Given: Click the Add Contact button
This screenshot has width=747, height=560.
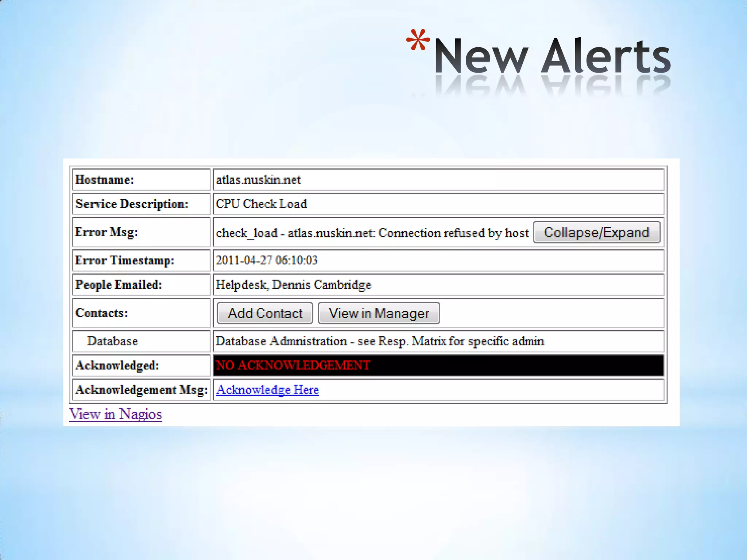Looking at the screenshot, I should click(265, 313).
